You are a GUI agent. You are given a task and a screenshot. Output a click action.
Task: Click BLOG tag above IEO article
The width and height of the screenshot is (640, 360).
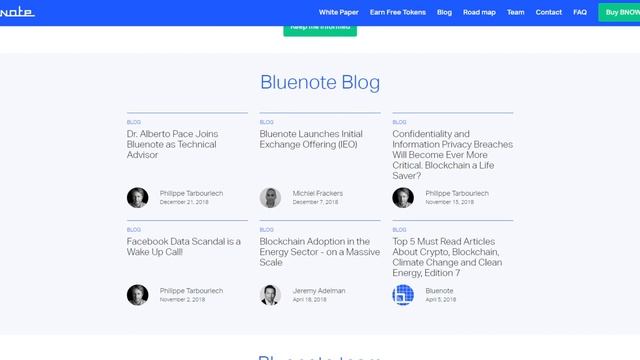(267, 122)
